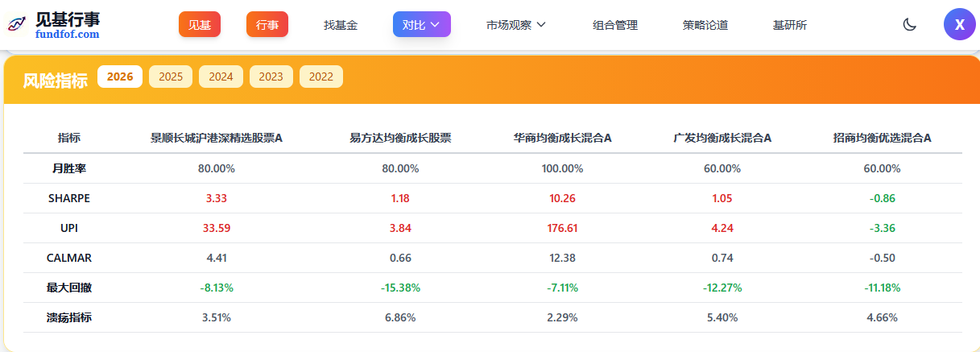This screenshot has height=352, width=980.
Task: Click 易方达均衡成长股票 column header
Action: 400,138
